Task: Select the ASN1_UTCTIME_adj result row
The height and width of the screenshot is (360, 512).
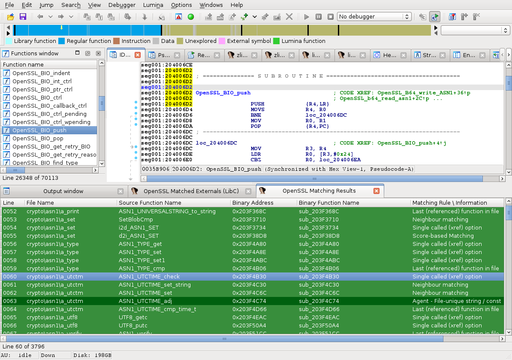Action: coord(253,301)
